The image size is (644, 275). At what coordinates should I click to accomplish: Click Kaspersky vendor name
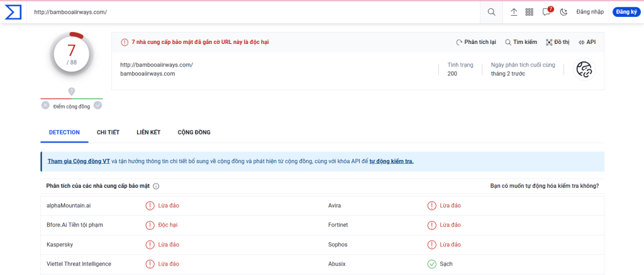(60, 245)
